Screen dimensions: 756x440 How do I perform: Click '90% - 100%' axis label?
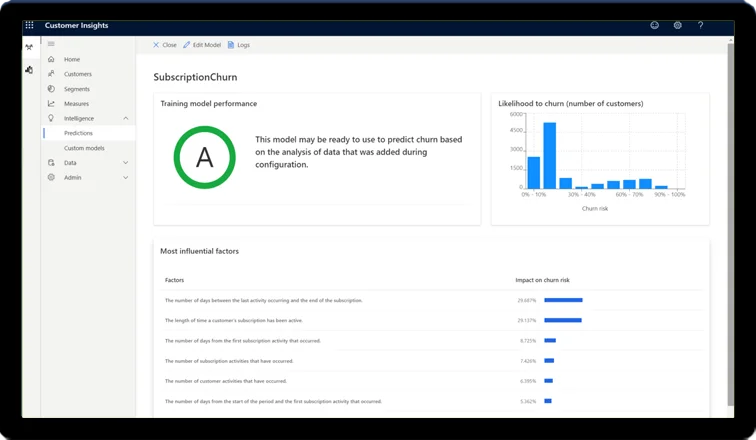click(x=669, y=195)
